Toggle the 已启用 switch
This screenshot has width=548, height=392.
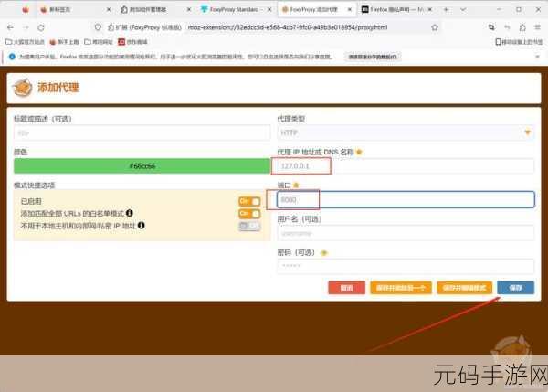click(249, 201)
